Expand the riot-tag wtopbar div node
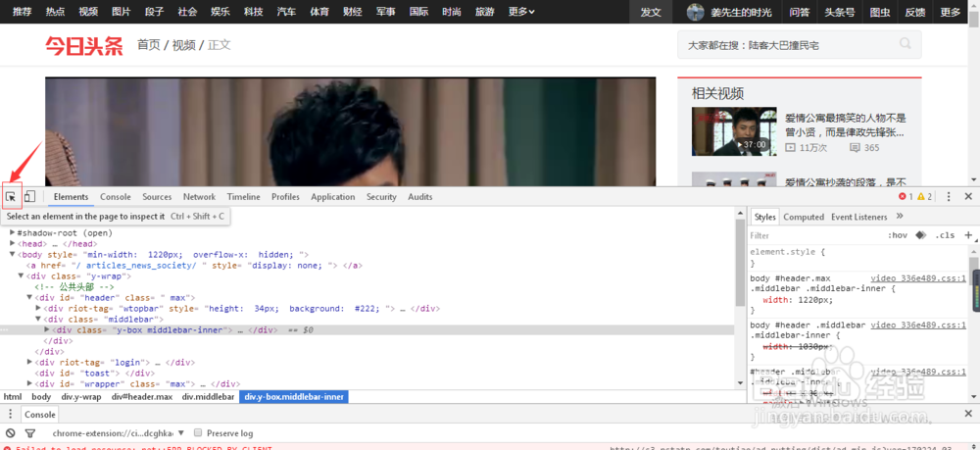The height and width of the screenshot is (450, 980). [38, 308]
